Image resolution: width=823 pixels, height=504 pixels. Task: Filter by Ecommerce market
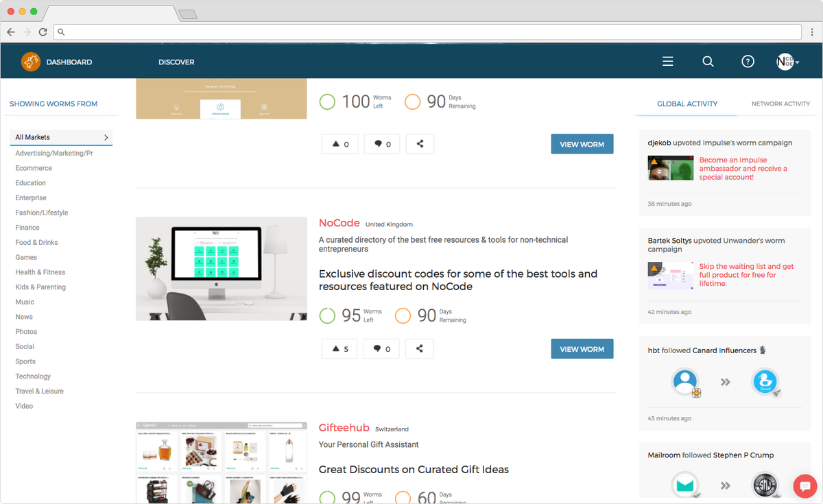pos(34,168)
